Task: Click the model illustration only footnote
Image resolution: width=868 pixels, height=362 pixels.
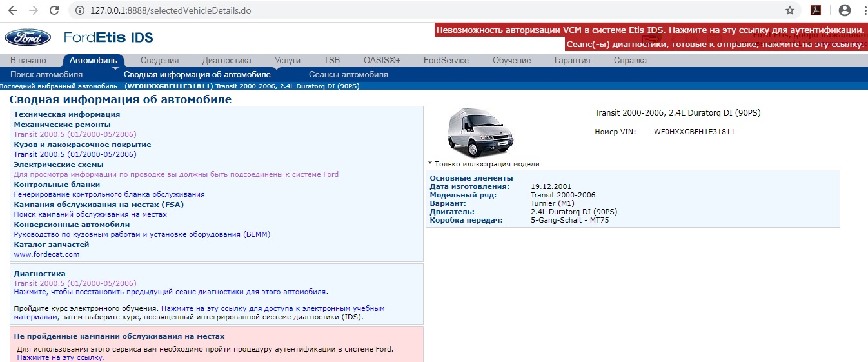Action: (x=484, y=164)
